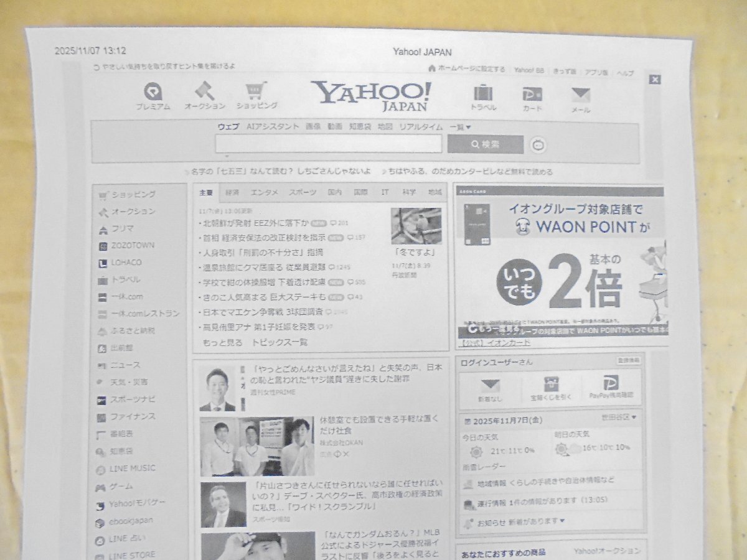Select the 動画 search tab
This screenshot has height=560, width=747.
point(335,126)
